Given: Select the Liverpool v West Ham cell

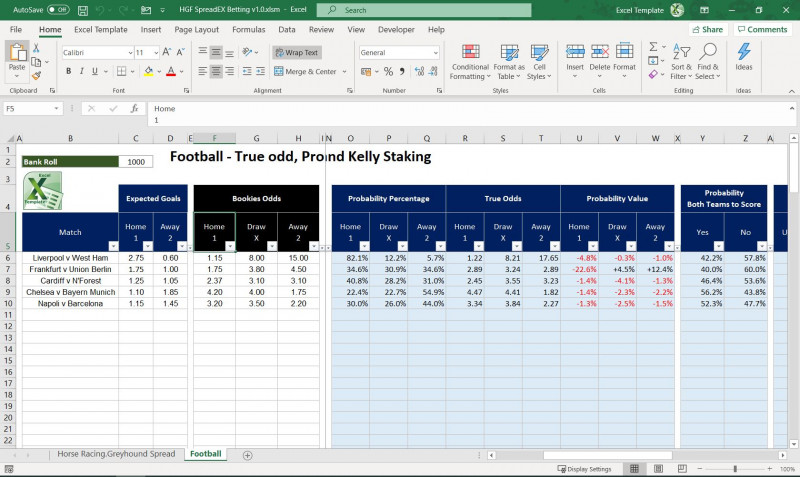Looking at the screenshot, I should pos(70,258).
